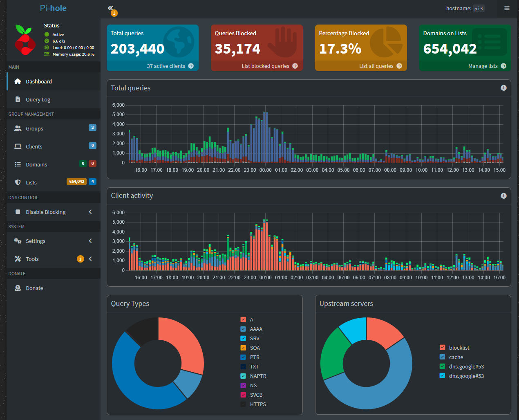The width and height of the screenshot is (519, 420).
Task: Expand the Settings submenu chevron
Action: (90, 241)
